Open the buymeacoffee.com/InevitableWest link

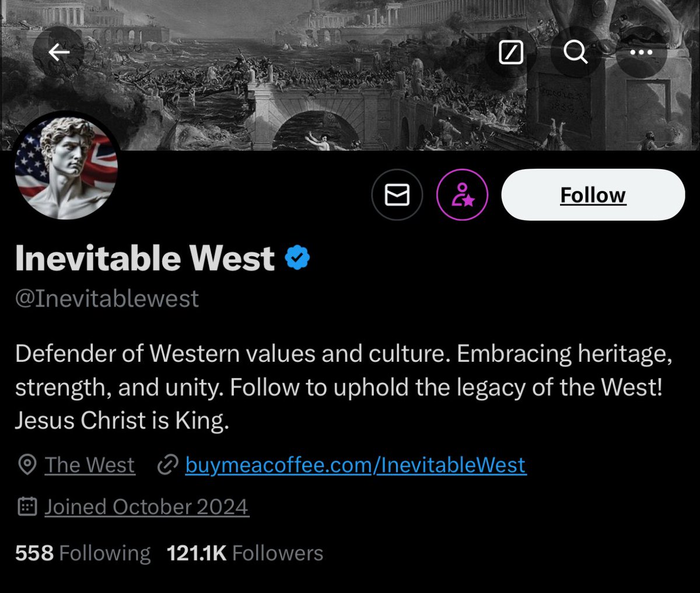[x=355, y=465]
